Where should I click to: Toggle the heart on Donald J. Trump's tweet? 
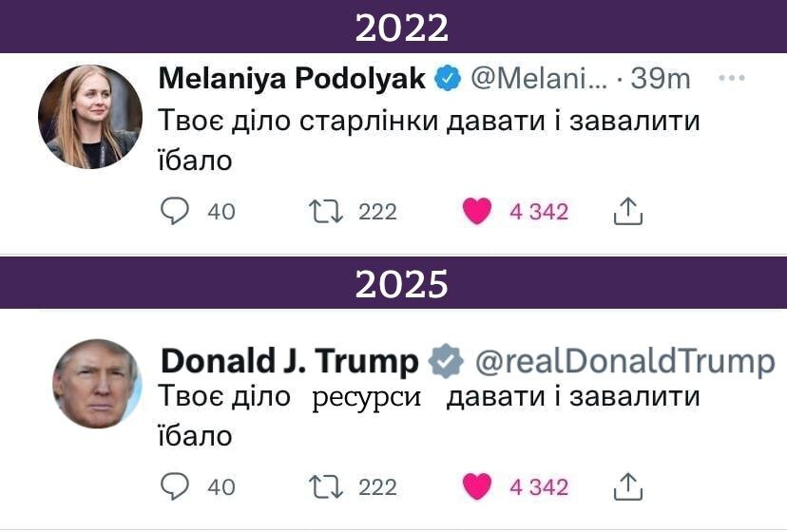pyautogui.click(x=476, y=486)
